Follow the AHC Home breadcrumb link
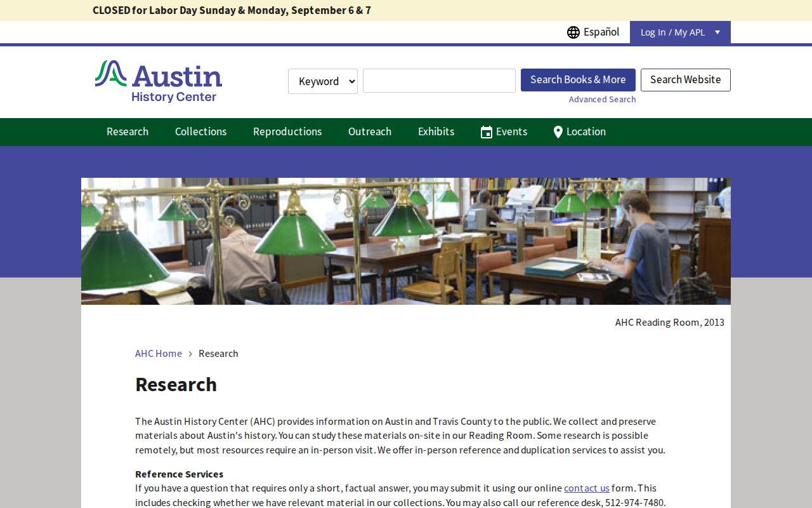Viewport: 812px width, 508px height. (159, 354)
